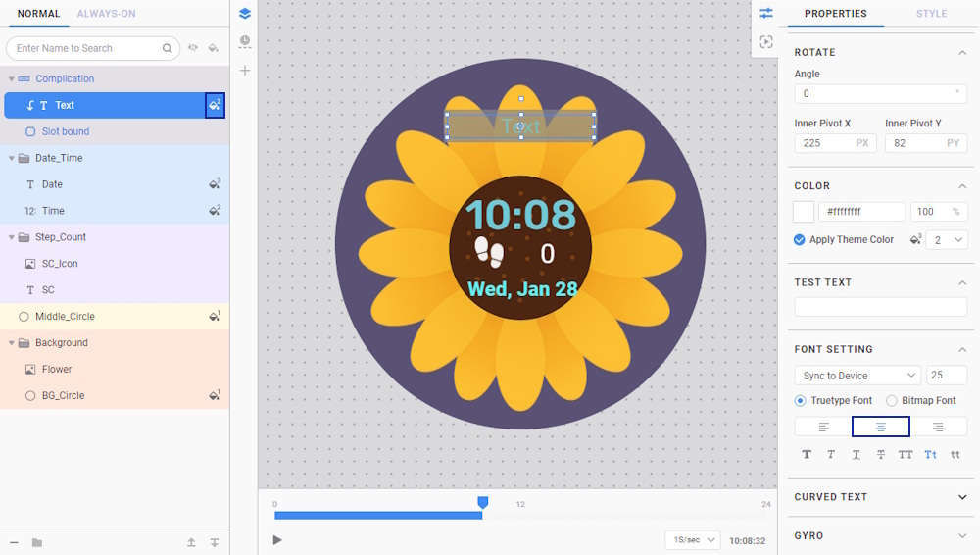Toggle hidden layers filter beside search
This screenshot has height=555, width=980.
193,48
